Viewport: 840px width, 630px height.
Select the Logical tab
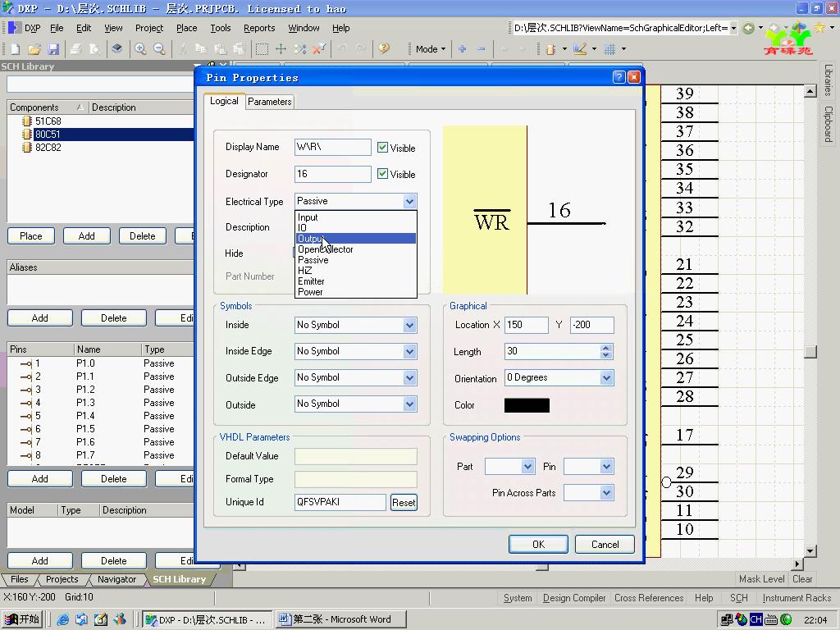(224, 101)
